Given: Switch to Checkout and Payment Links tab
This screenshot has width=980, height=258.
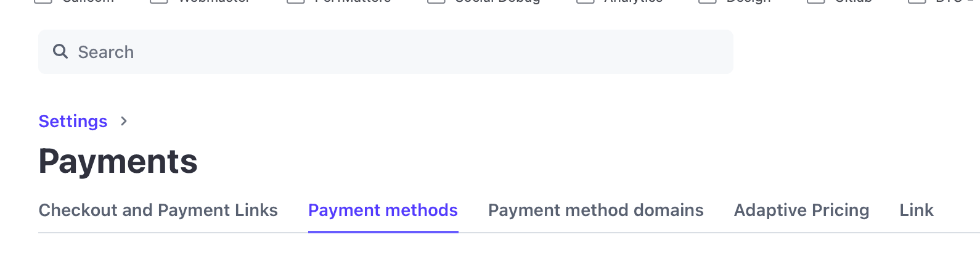Looking at the screenshot, I should 158,210.
